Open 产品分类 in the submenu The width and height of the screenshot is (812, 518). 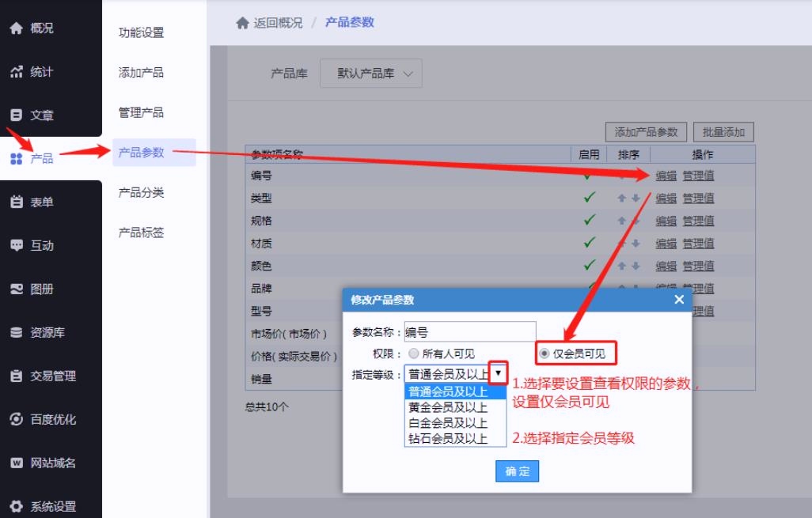click(141, 193)
